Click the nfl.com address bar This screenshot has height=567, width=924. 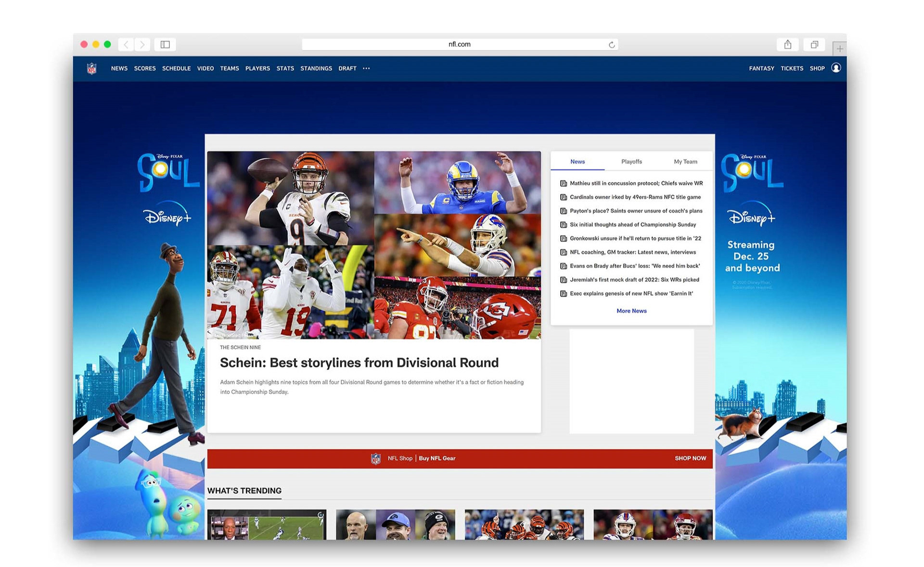(x=460, y=44)
